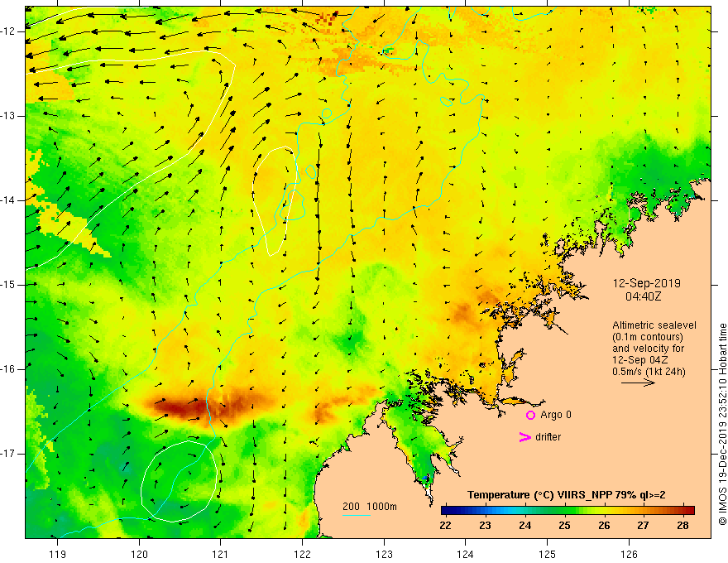This screenshot has height=563, width=728.
Task: Click the cyan 200 1000m depth line sample
Action: click(357, 515)
